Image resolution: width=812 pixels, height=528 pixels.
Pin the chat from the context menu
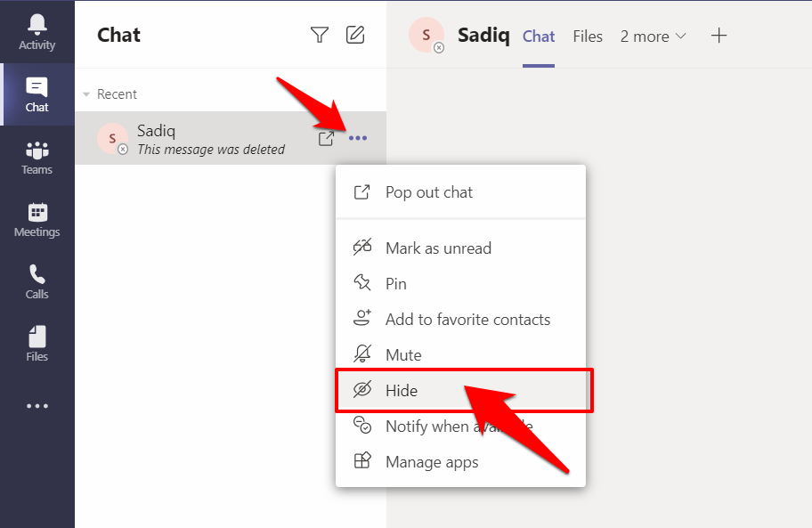[395, 284]
